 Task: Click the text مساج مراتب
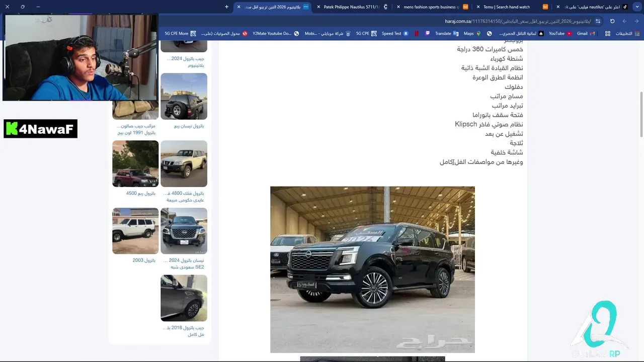507,96
